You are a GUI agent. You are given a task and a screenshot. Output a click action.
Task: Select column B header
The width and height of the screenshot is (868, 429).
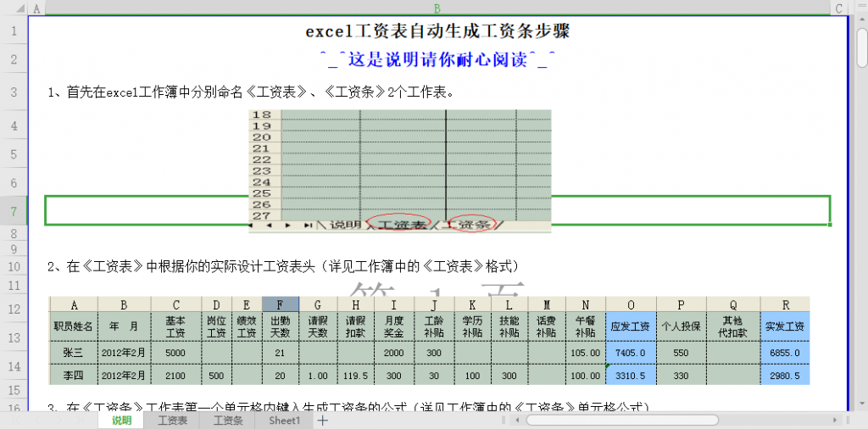pyautogui.click(x=437, y=8)
